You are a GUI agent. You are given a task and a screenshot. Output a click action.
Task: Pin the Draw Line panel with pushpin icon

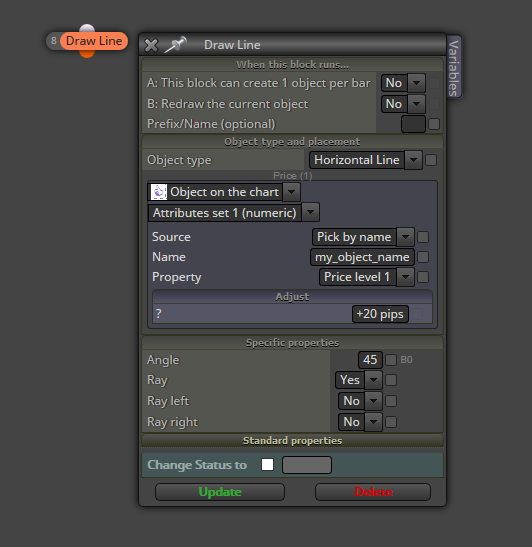pos(175,45)
